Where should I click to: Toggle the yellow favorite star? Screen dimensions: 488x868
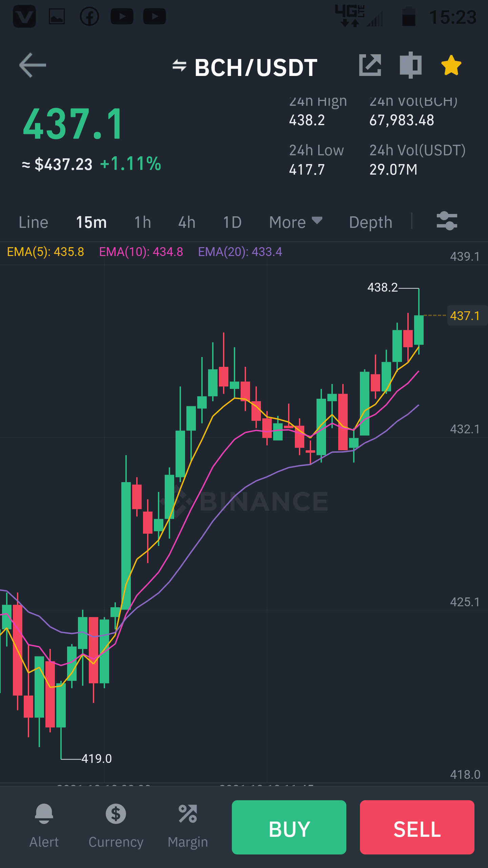click(x=451, y=65)
